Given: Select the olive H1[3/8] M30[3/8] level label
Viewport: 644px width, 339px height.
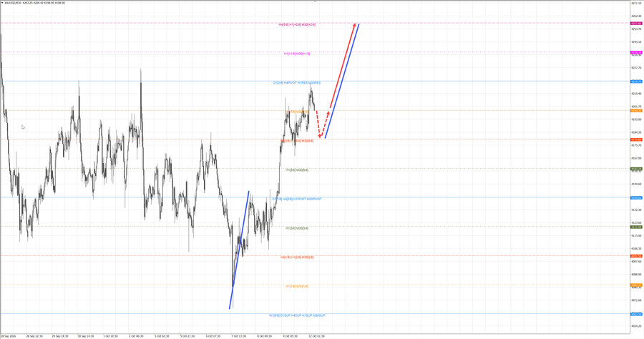Looking at the screenshot, I should coord(297,228).
